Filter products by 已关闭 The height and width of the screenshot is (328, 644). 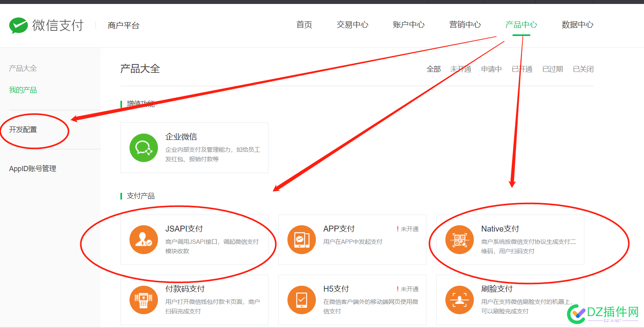tap(583, 69)
